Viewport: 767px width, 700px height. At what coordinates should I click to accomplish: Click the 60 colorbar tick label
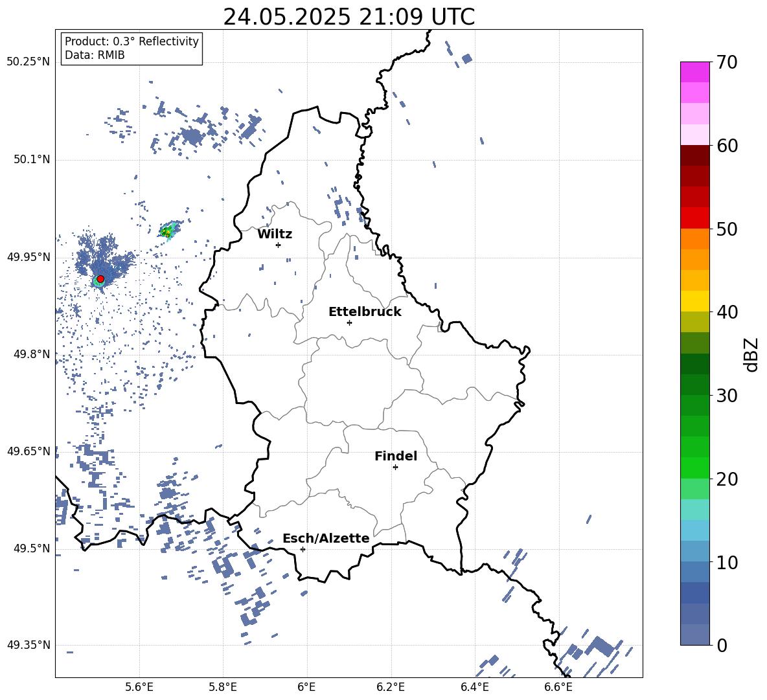(727, 146)
